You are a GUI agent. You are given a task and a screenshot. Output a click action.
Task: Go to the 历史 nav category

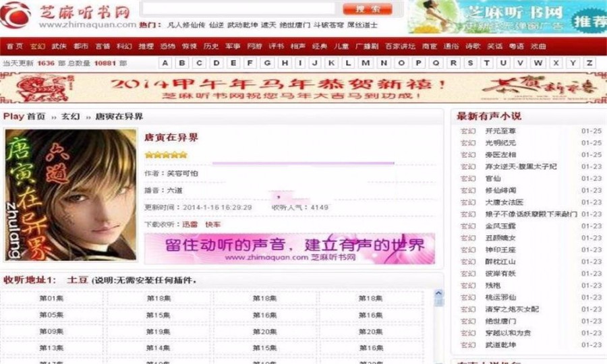coord(210,47)
